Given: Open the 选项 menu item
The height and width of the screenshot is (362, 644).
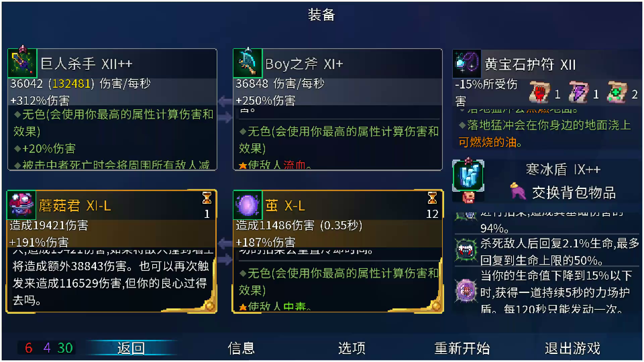Looking at the screenshot, I should click(352, 348).
